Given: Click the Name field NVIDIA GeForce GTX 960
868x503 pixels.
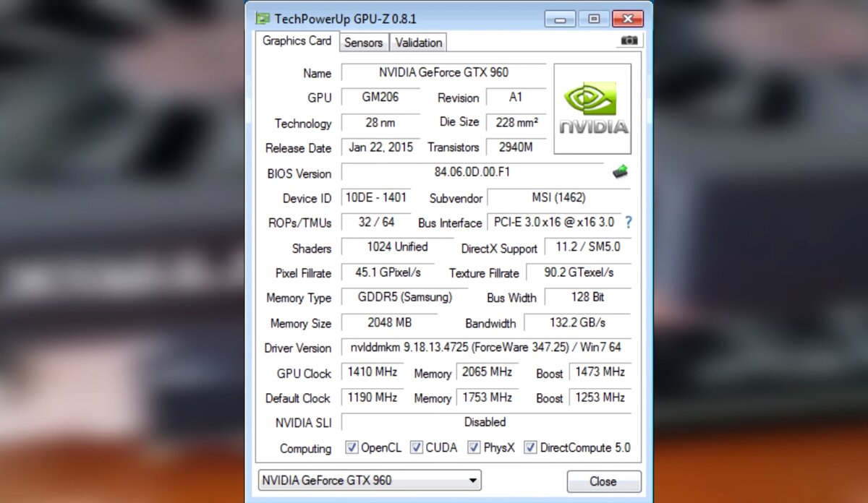Looking at the screenshot, I should tap(444, 73).
